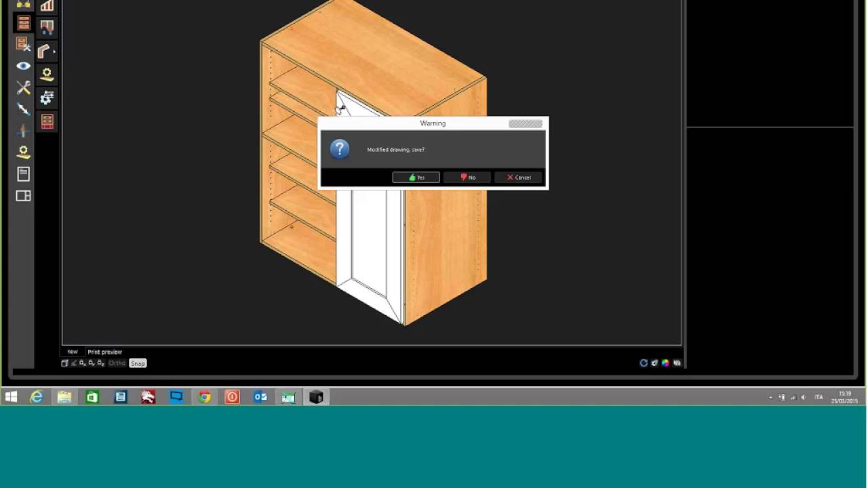The width and height of the screenshot is (868, 488).
Task: Open the document page icon in the sidebar
Action: click(x=24, y=174)
